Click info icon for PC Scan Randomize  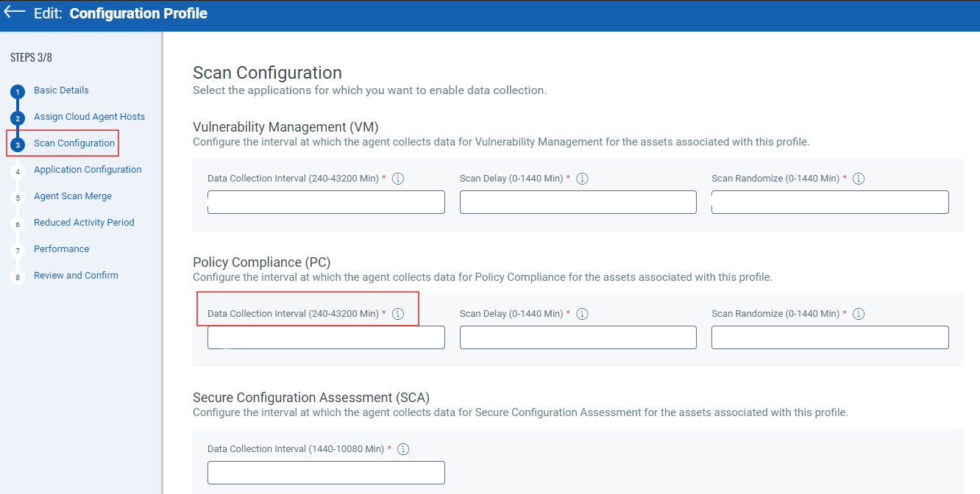(859, 314)
